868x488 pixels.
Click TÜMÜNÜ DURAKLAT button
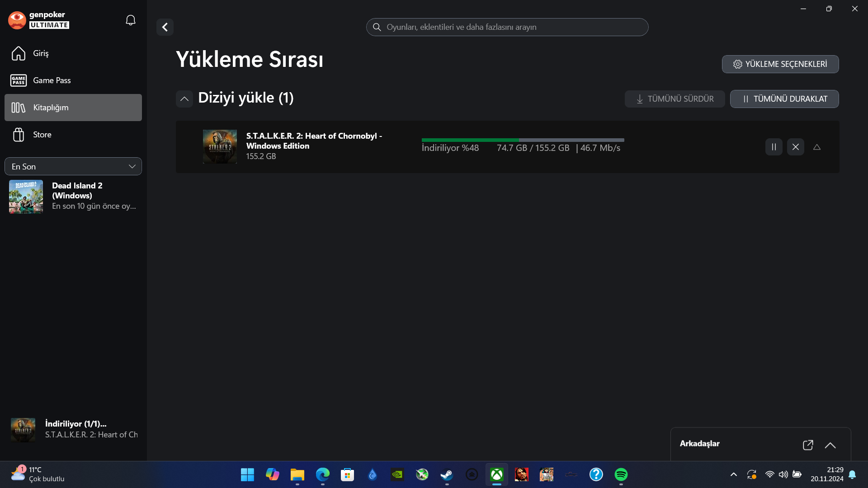pos(784,99)
